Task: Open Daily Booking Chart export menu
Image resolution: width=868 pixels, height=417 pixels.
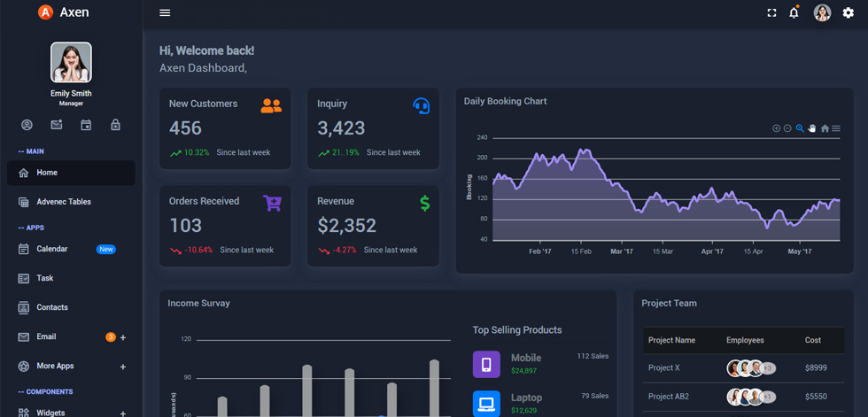Action: click(836, 128)
